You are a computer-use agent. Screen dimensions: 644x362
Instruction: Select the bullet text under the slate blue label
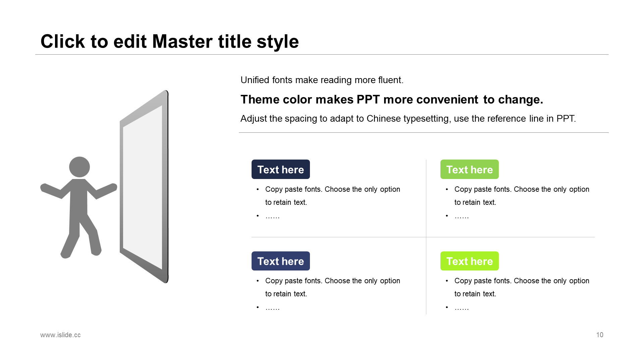pyautogui.click(x=332, y=287)
